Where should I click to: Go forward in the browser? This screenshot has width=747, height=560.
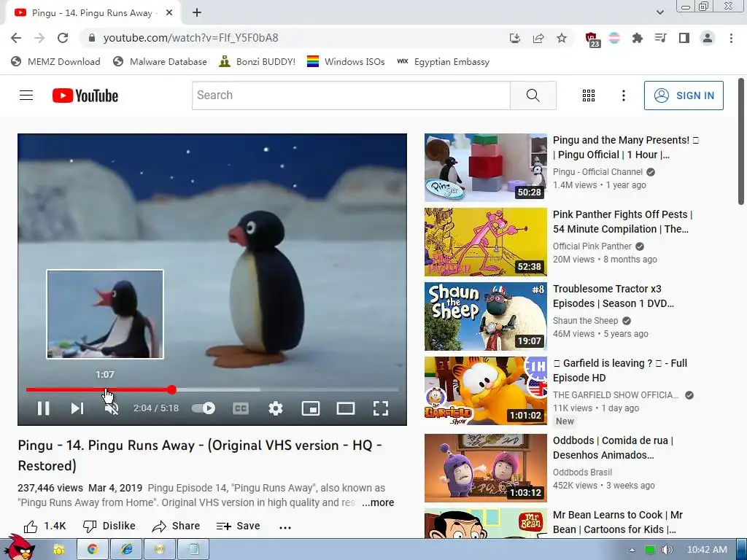coord(39,38)
